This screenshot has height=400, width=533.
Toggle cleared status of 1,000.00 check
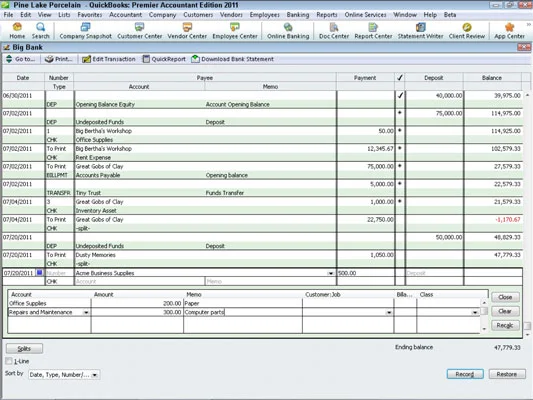point(400,202)
